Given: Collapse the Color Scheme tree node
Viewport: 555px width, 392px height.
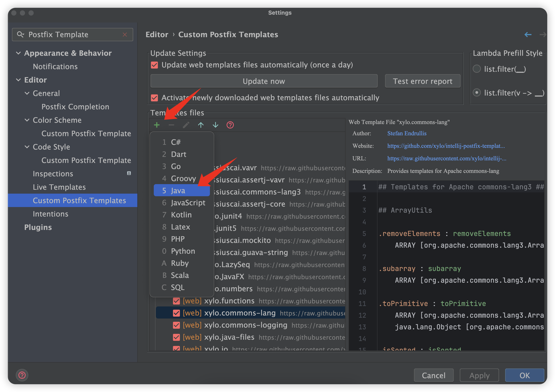Looking at the screenshot, I should pyautogui.click(x=27, y=120).
